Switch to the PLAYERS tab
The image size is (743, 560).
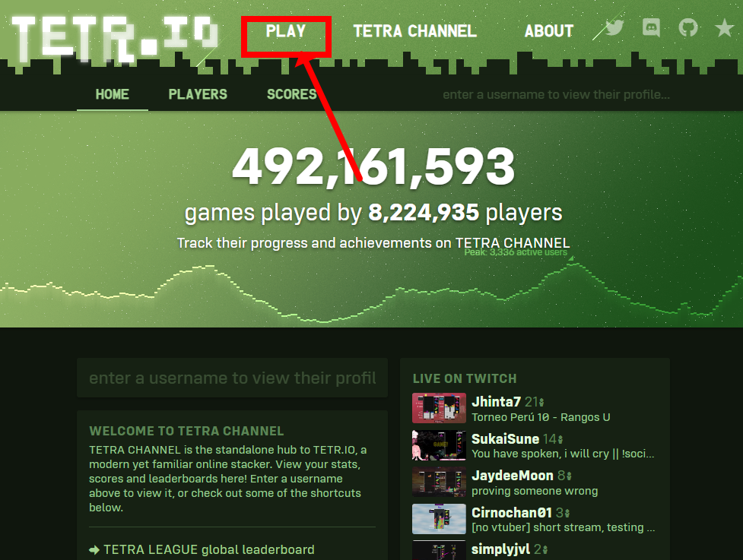[198, 94]
